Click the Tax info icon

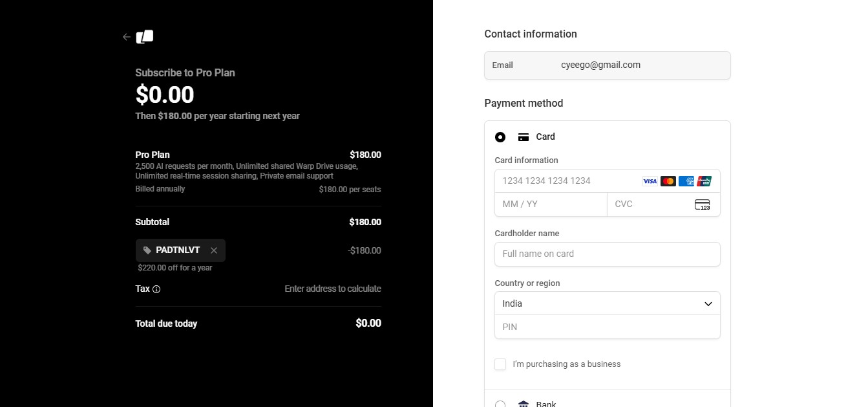[x=156, y=289]
